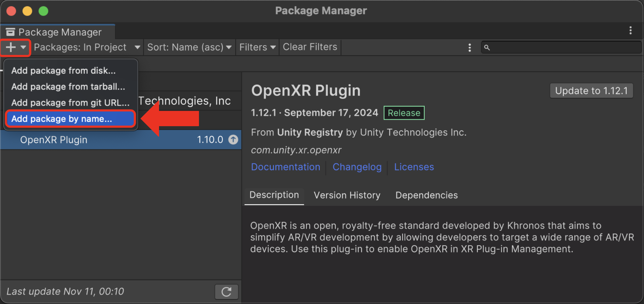The height and width of the screenshot is (304, 644).
Task: Open the Licenses link
Action: (414, 167)
